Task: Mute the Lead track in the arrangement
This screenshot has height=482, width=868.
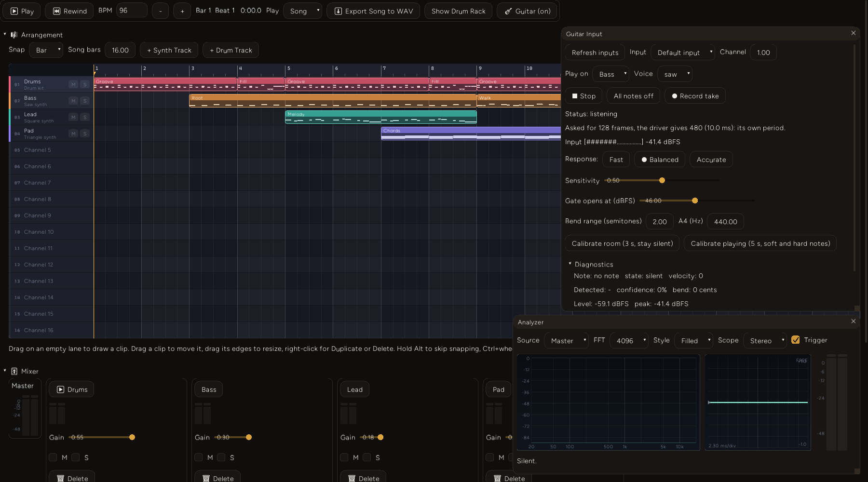Action: 73,117
